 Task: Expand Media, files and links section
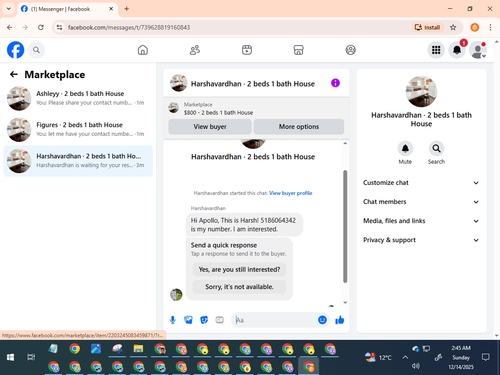(x=421, y=221)
